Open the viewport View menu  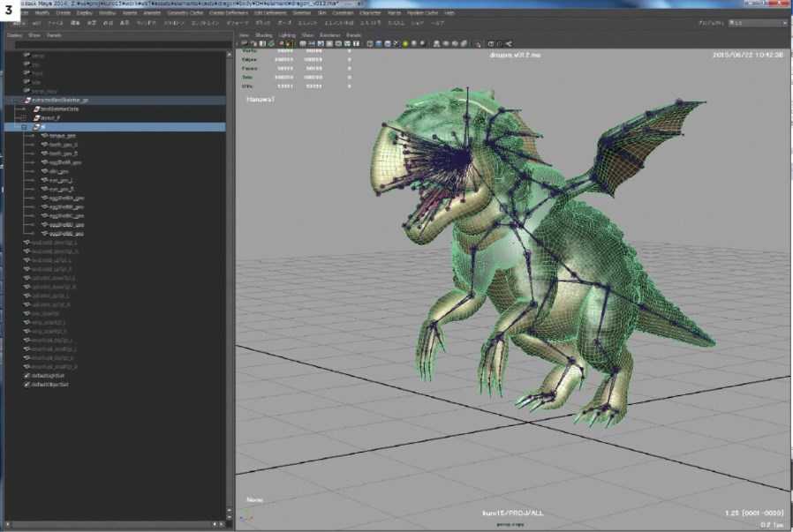pos(245,35)
